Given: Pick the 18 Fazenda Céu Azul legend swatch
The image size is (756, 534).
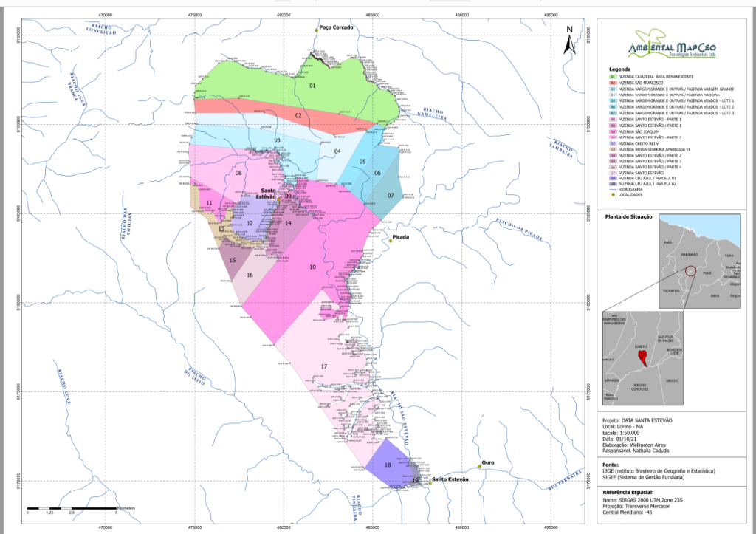Looking at the screenshot, I should tap(613, 178).
